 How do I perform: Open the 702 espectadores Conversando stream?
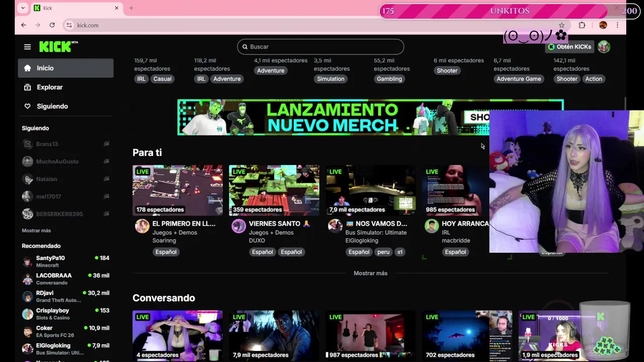(x=467, y=335)
